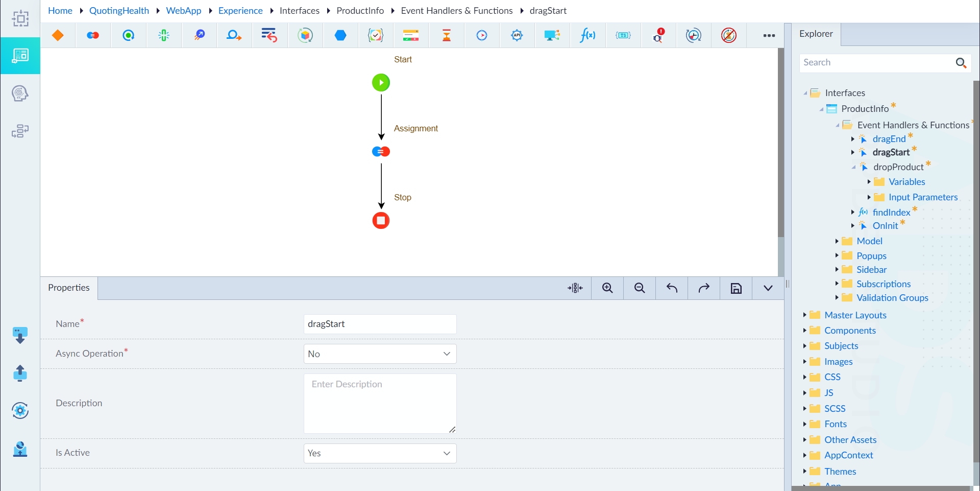Screen dimensions: 980x491
Task: Select the Stop node on the canvas
Action: [x=381, y=220]
